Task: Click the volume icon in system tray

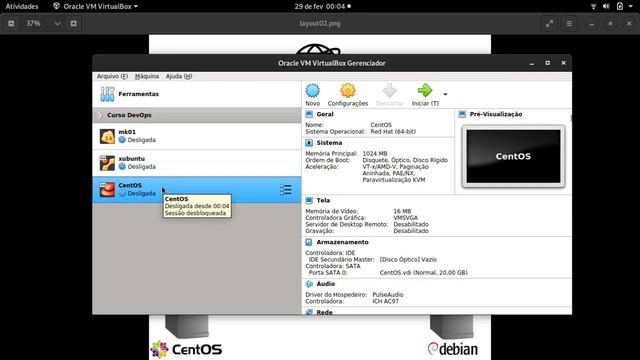Action: pyautogui.click(x=606, y=6)
